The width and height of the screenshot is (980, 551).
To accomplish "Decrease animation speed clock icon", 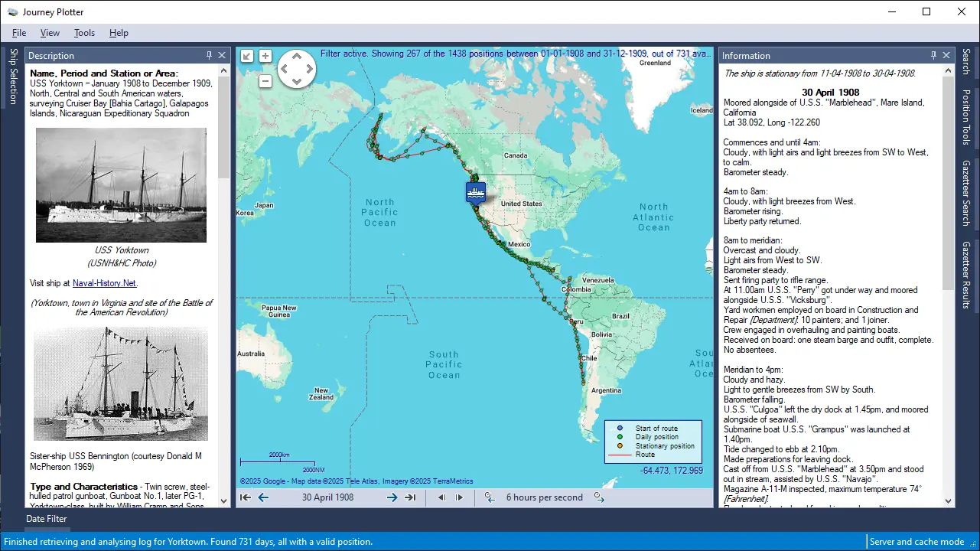I will (490, 497).
